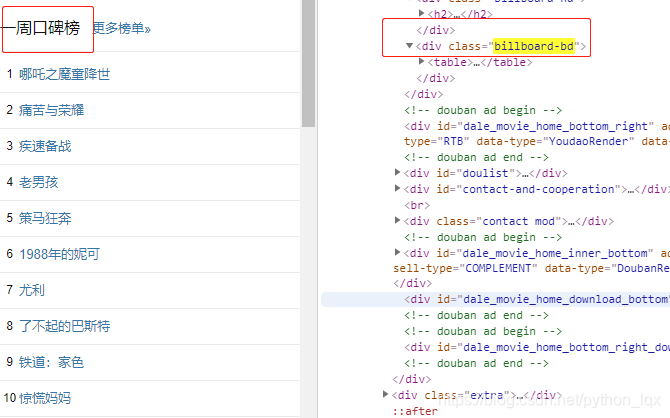
Task: Open movie link 老男孩
Action: 38,183
